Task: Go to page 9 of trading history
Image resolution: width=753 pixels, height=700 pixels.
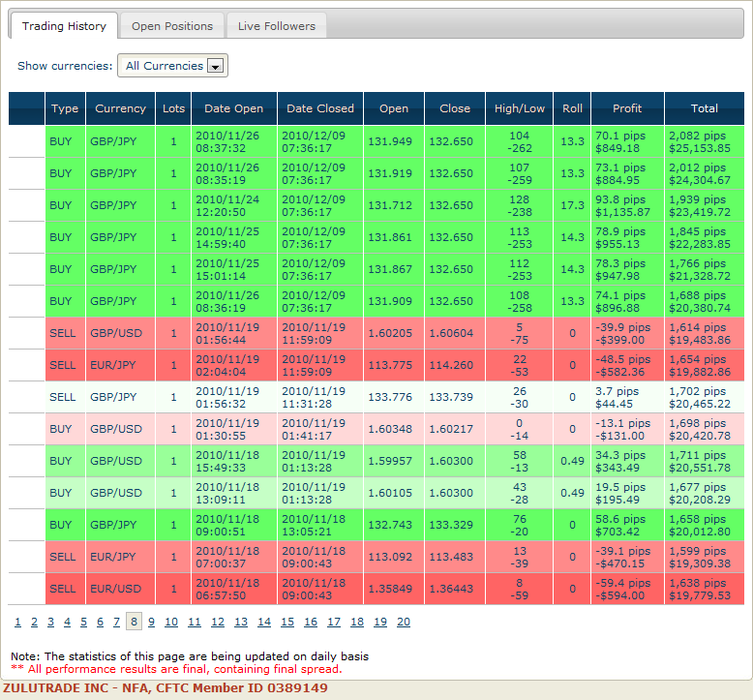Action: click(x=151, y=622)
